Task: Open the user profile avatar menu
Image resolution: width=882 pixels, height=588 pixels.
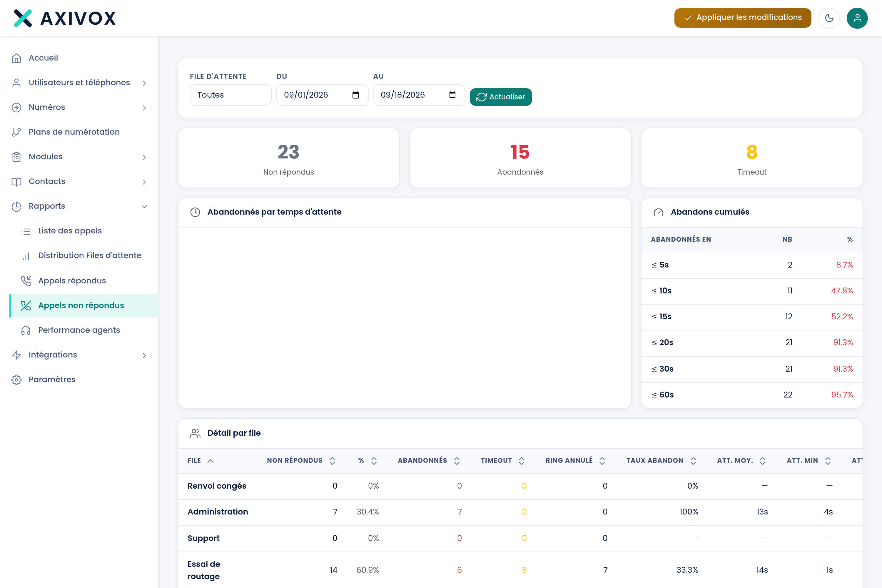Action: coord(857,18)
